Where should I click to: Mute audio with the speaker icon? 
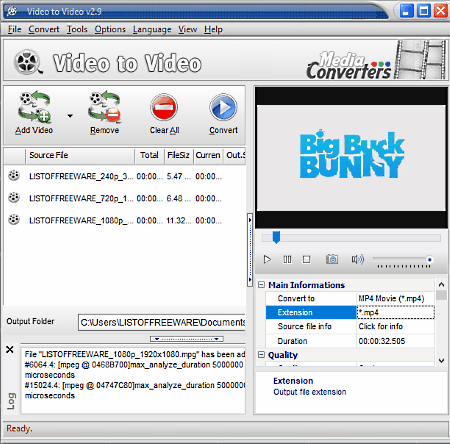[358, 259]
